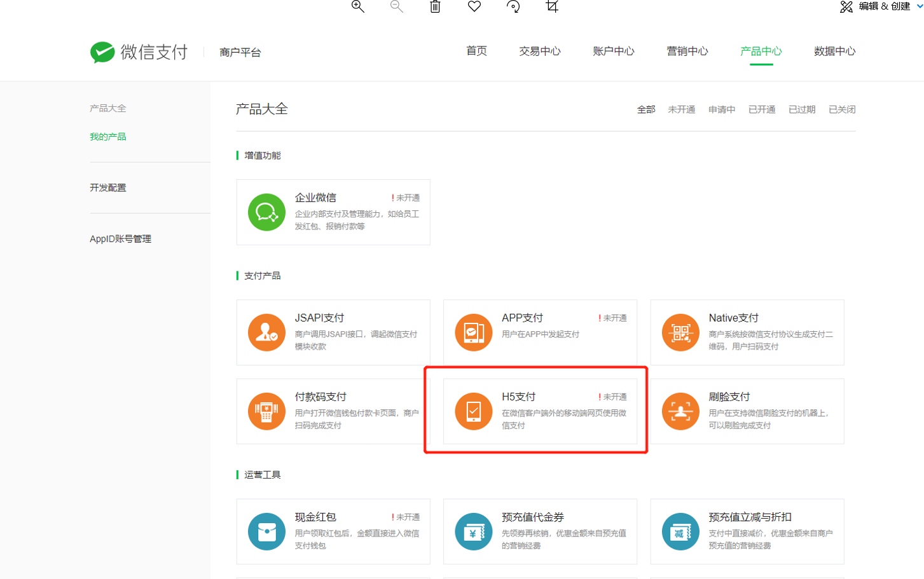The width and height of the screenshot is (924, 579).
Task: Click the H5支付 orange phone icon
Action: (474, 411)
